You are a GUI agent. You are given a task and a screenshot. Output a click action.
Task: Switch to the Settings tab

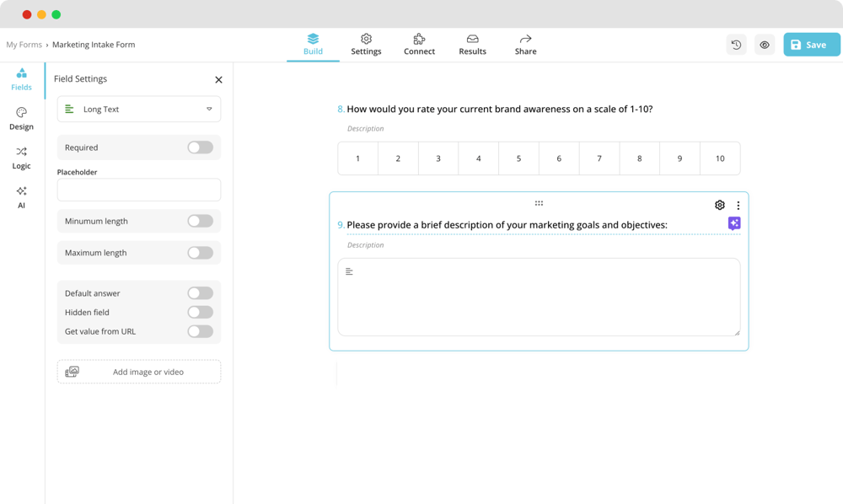pyautogui.click(x=366, y=44)
